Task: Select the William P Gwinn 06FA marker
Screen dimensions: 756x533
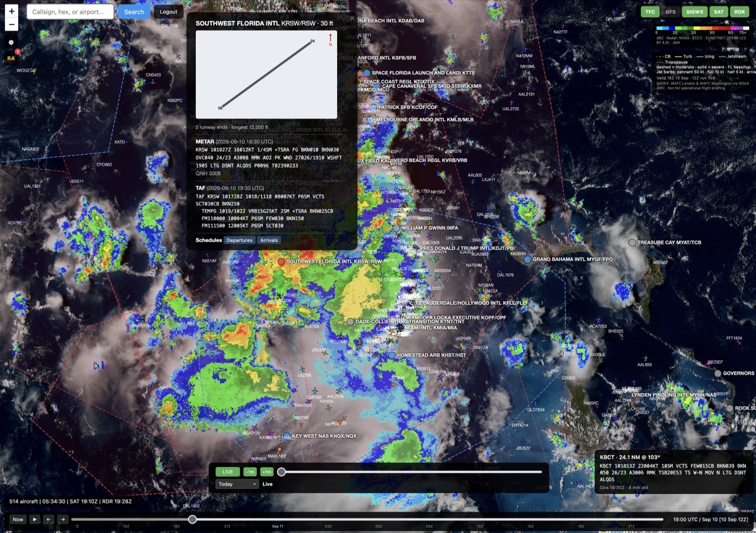Action: [396, 227]
